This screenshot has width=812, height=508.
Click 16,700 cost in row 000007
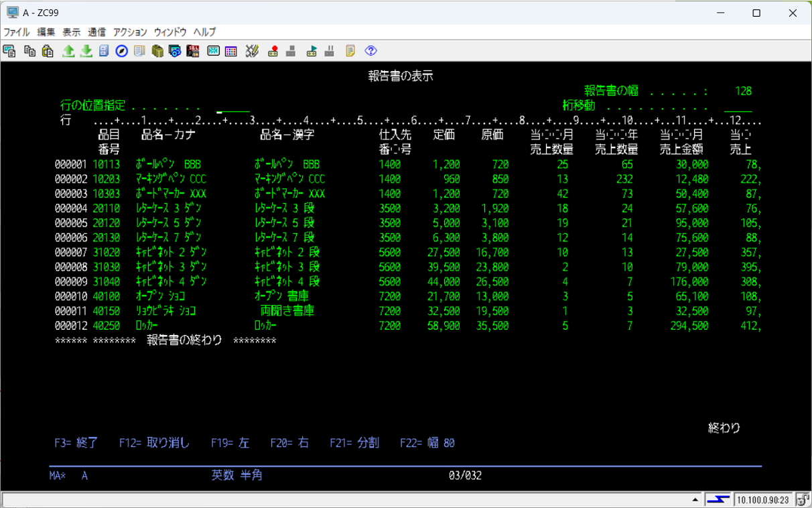tap(492, 253)
